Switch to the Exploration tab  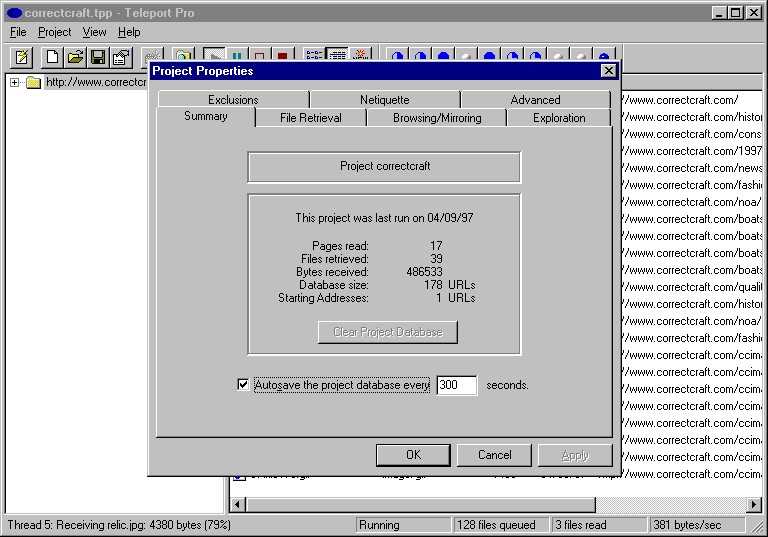(x=559, y=118)
